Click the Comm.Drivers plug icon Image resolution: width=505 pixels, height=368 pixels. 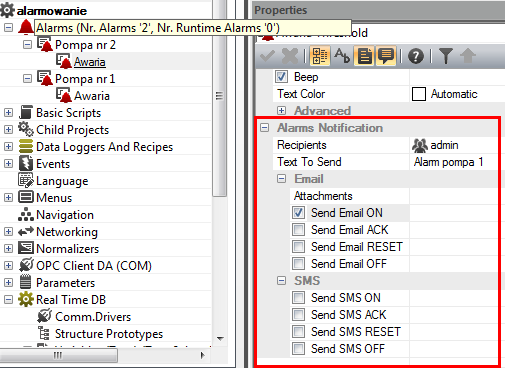click(x=45, y=316)
